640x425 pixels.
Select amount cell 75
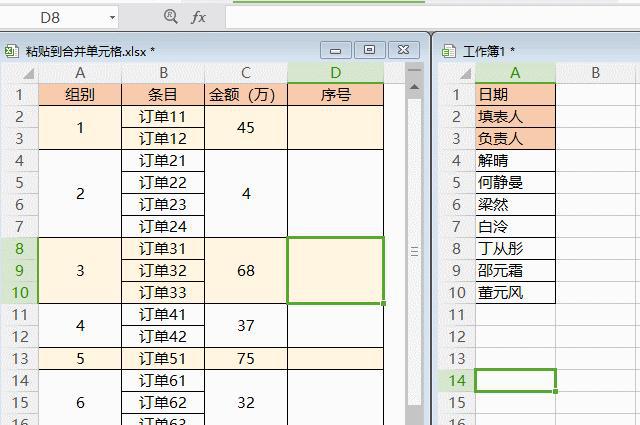[x=246, y=359]
